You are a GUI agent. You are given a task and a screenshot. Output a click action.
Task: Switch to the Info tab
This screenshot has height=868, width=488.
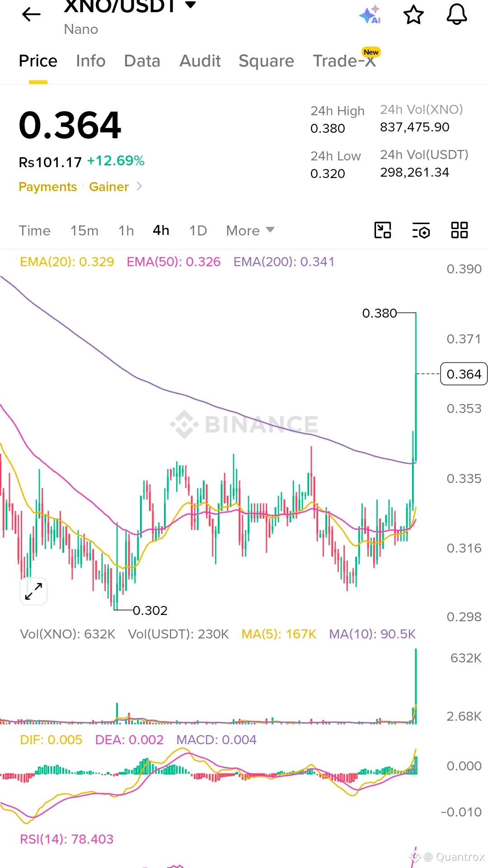click(x=91, y=61)
